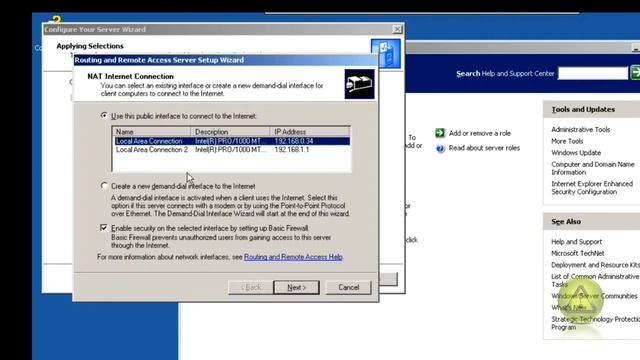Close the Configure Your Server Wizard window
Image resolution: width=640 pixels, height=360 pixels.
(397, 29)
